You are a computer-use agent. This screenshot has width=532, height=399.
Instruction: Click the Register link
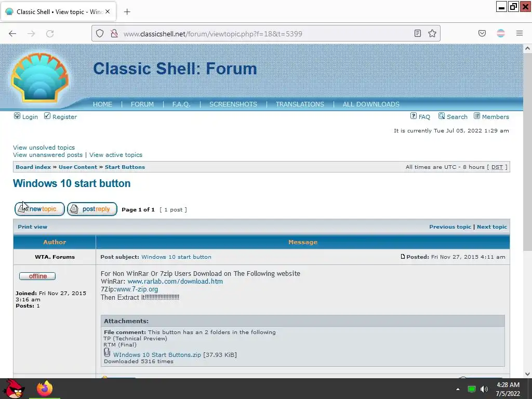(64, 117)
